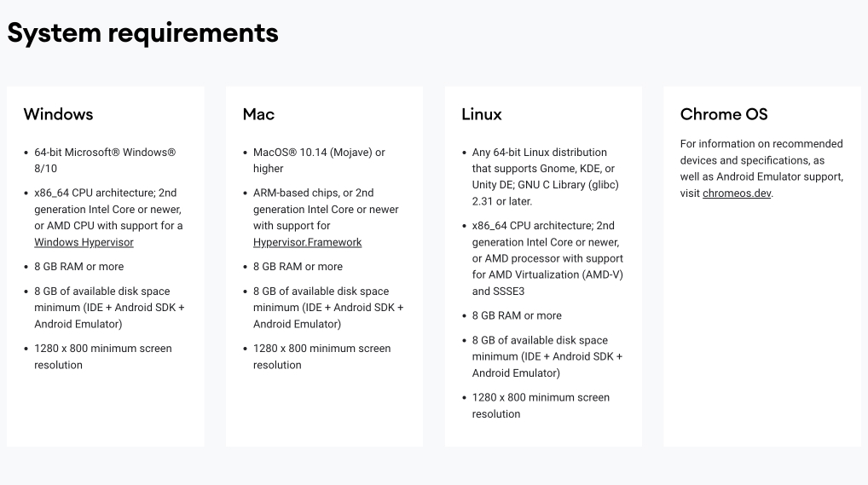Click the AMD Virtualization (AMD-V) and SSSE3 text
This screenshot has width=868, height=485.
point(547,282)
